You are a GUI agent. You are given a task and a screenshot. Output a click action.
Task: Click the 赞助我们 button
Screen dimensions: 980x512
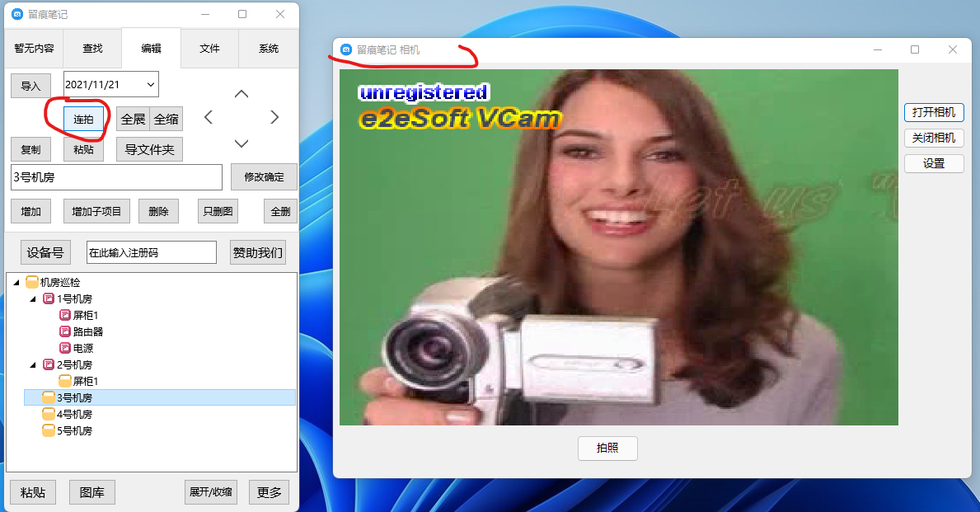click(x=257, y=252)
